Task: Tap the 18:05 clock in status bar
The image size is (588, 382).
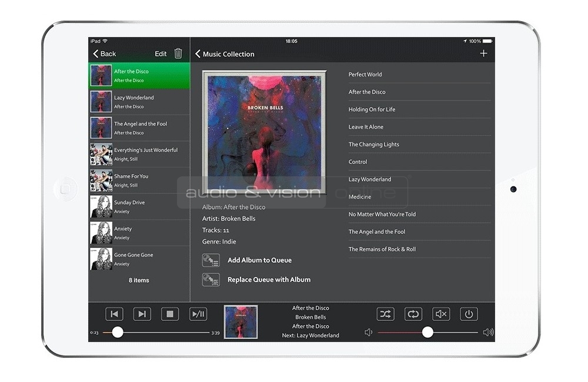Action: point(292,41)
